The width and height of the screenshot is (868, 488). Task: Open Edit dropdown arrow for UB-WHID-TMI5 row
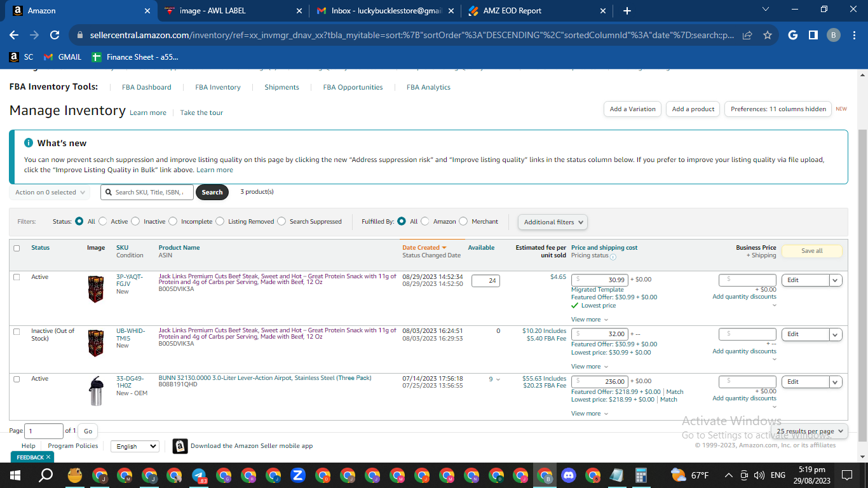click(x=836, y=334)
